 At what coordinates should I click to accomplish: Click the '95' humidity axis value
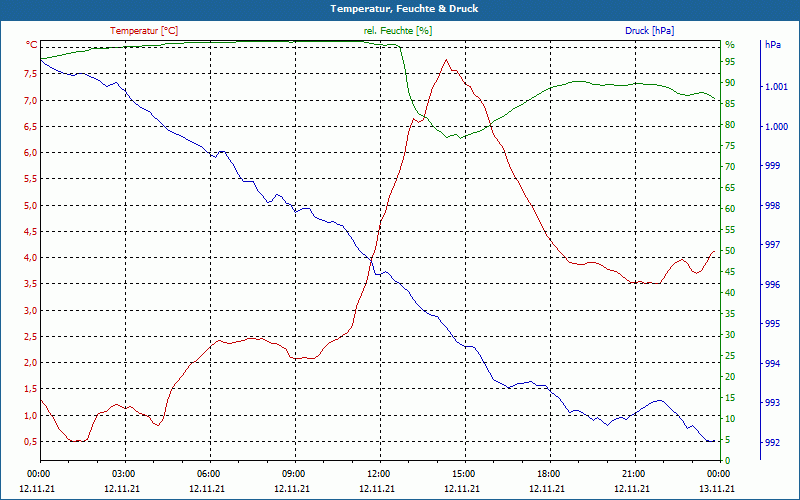coord(730,62)
